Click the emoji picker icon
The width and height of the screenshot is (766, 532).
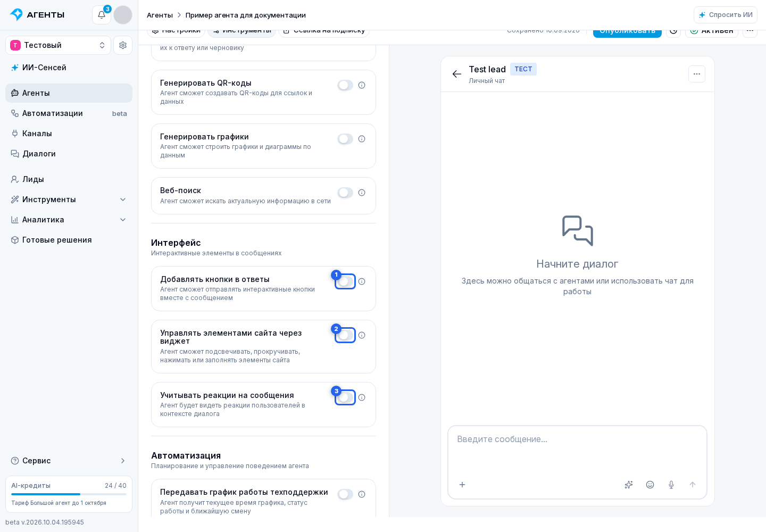coord(650,485)
